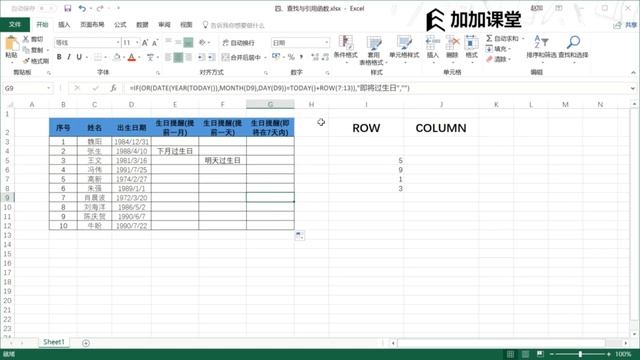
Task: Open the Formulas tab
Action: pyautogui.click(x=120, y=25)
